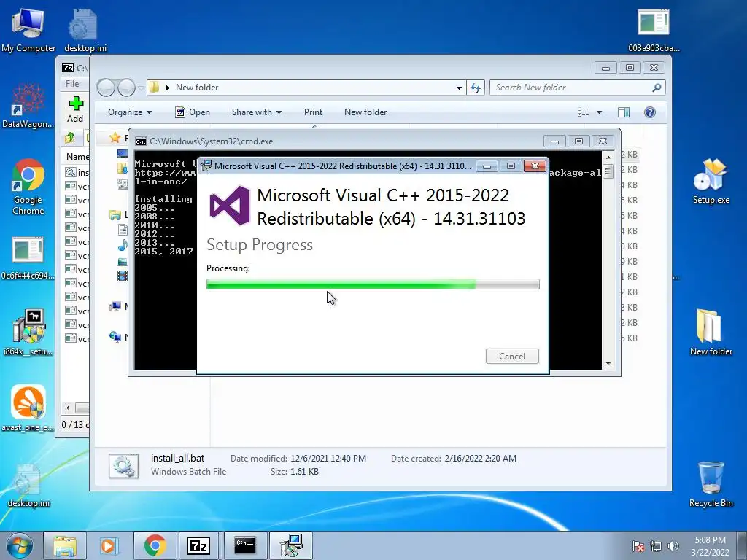Select Setup.exe desktop icon

(x=711, y=181)
